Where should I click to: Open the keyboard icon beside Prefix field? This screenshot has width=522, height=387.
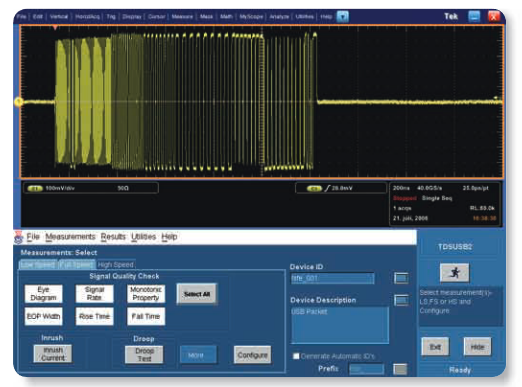[x=400, y=369]
